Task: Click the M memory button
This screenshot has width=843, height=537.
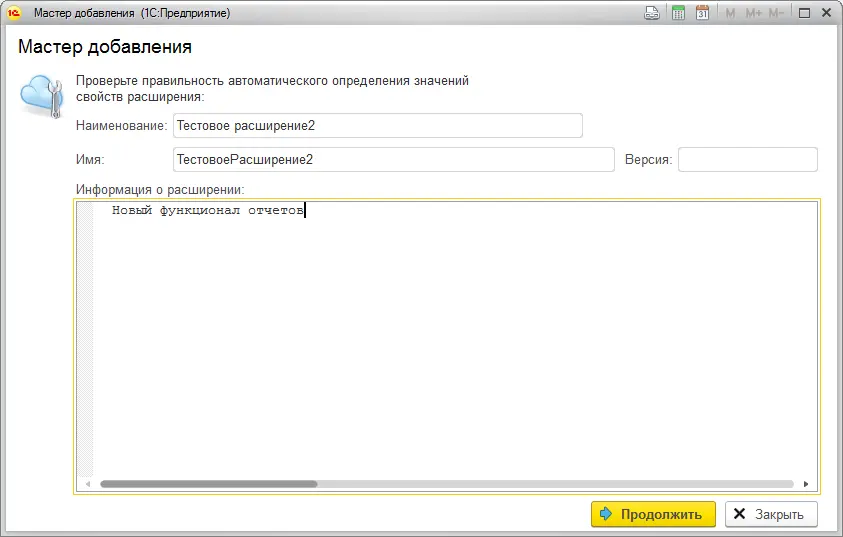Action: 730,13
